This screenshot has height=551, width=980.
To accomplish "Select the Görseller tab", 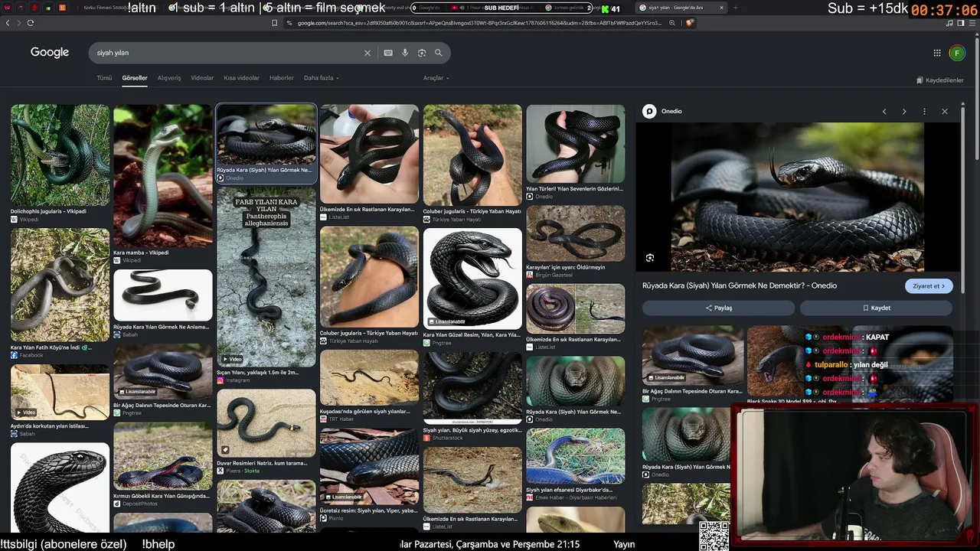I will (x=135, y=78).
